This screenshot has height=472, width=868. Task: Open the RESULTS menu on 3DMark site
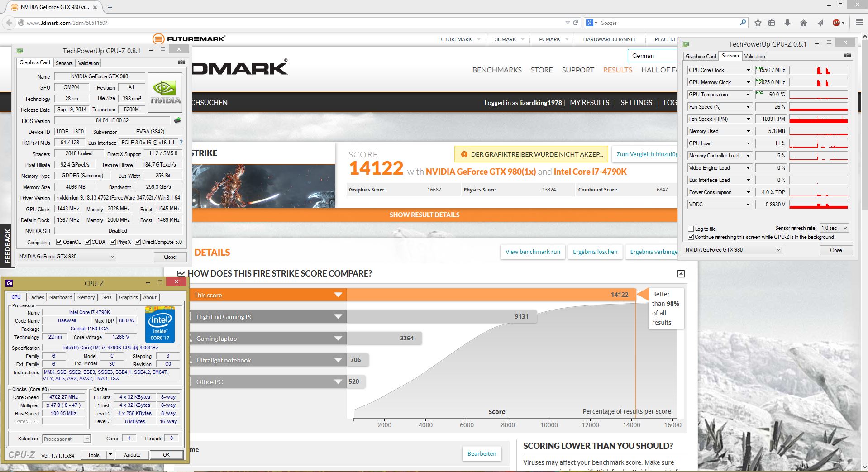pos(617,70)
